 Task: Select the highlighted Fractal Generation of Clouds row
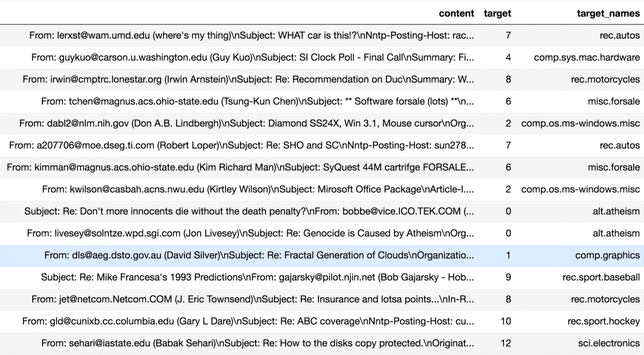(x=259, y=255)
